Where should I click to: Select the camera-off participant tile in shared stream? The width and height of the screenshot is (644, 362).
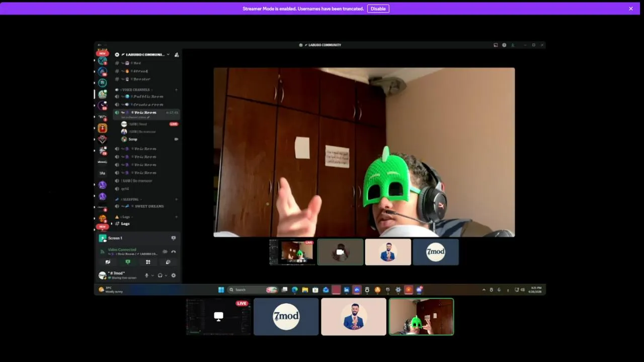click(340, 252)
